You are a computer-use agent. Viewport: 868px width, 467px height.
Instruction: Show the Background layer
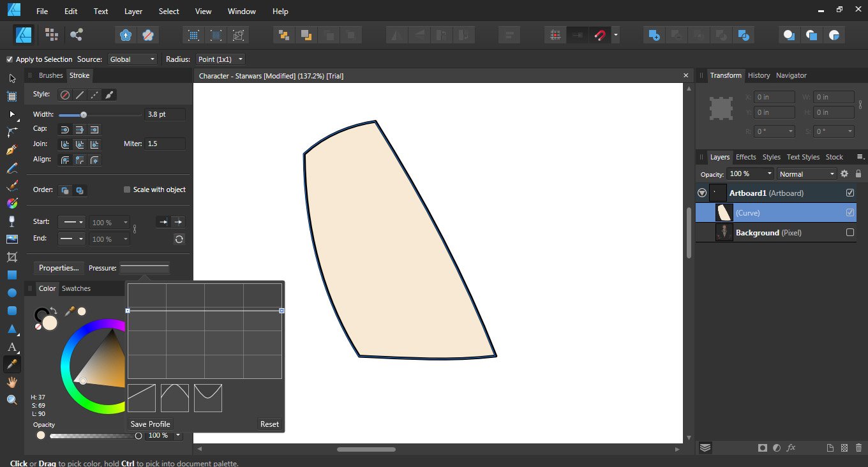point(849,232)
